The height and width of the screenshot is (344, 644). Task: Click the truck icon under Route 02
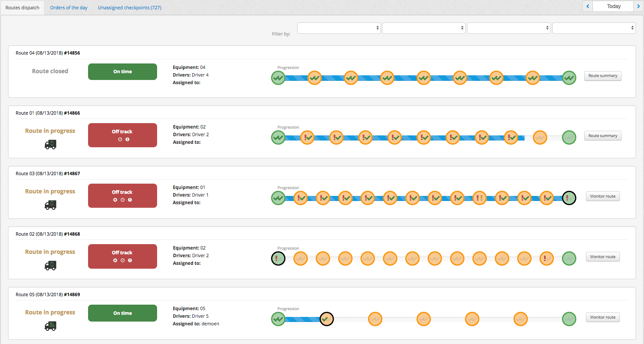(x=50, y=266)
